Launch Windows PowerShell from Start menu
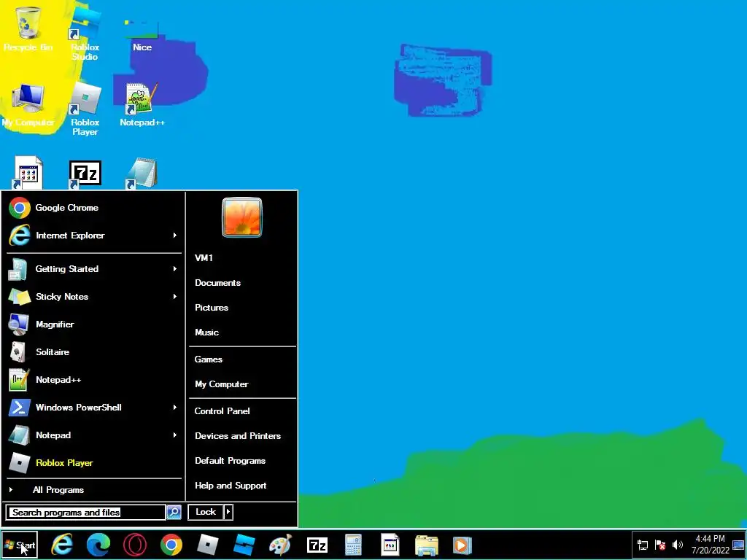The image size is (747, 560). point(88,408)
